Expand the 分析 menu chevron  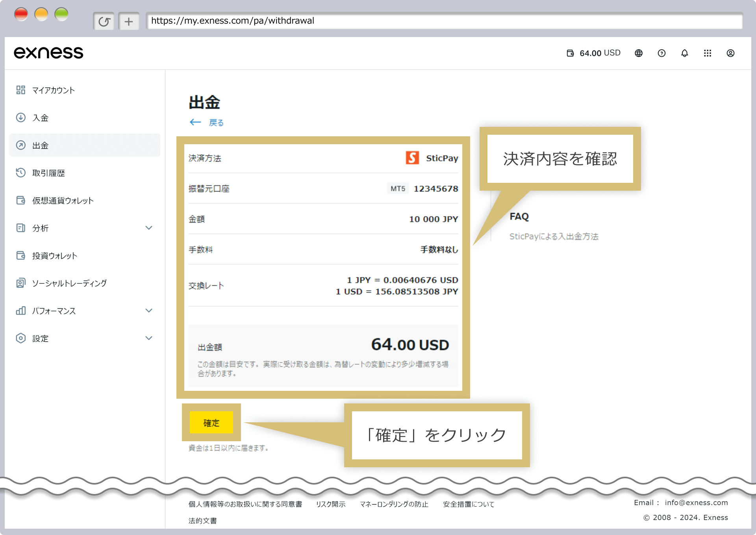[149, 228]
